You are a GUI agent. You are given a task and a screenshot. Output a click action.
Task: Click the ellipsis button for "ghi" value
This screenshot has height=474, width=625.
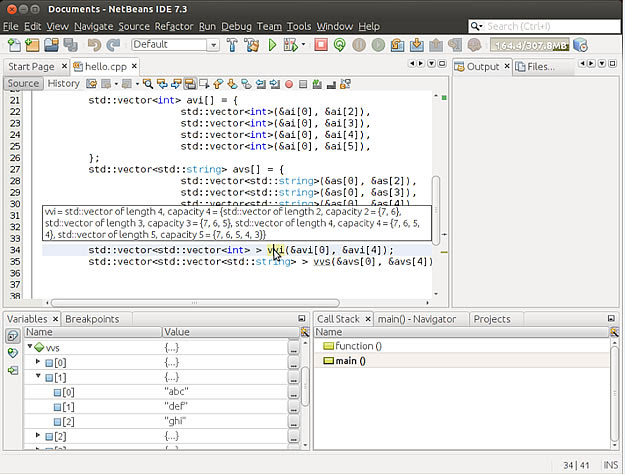tap(294, 422)
